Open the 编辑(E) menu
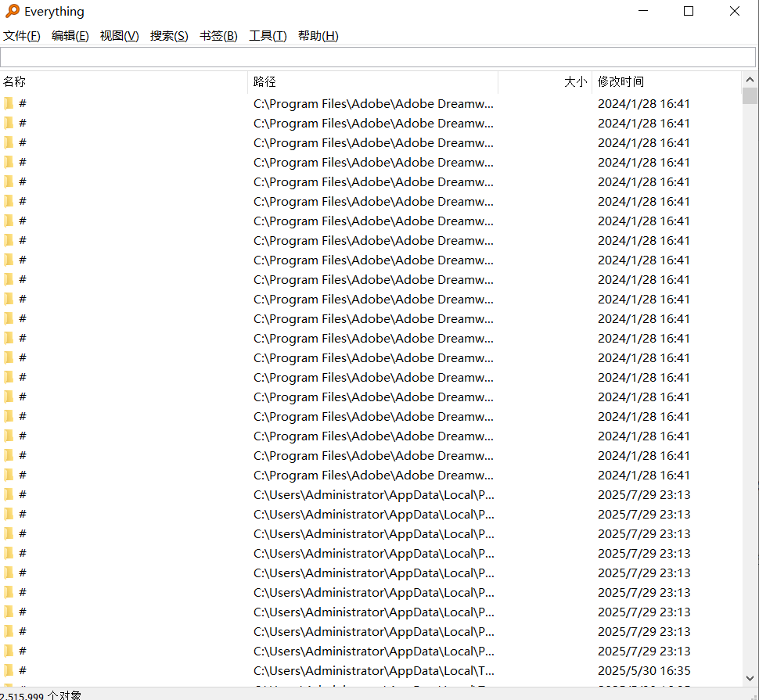This screenshot has width=759, height=700. [70, 36]
